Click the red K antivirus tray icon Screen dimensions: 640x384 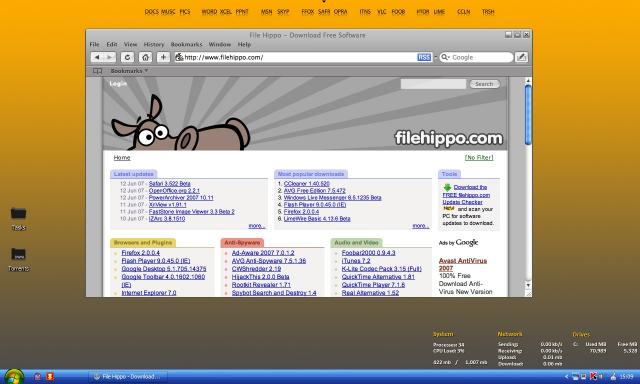(x=593, y=376)
